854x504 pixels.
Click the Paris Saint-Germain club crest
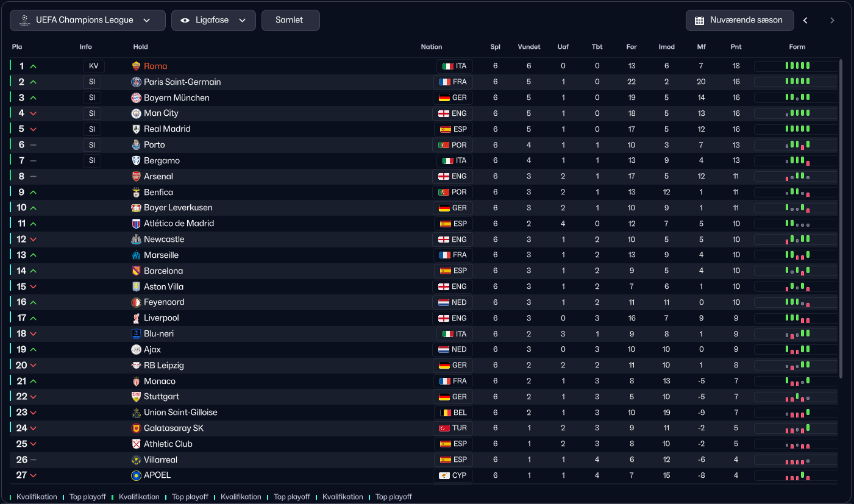pyautogui.click(x=137, y=82)
